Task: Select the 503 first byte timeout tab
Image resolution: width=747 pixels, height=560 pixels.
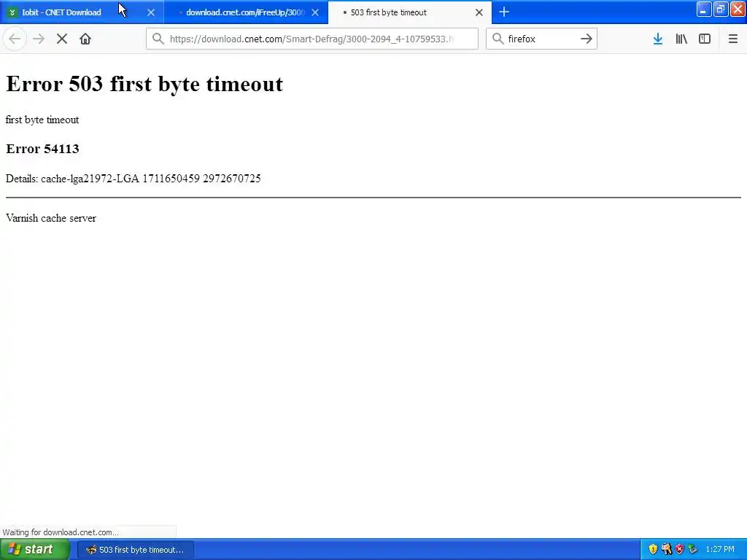Action: pos(410,12)
